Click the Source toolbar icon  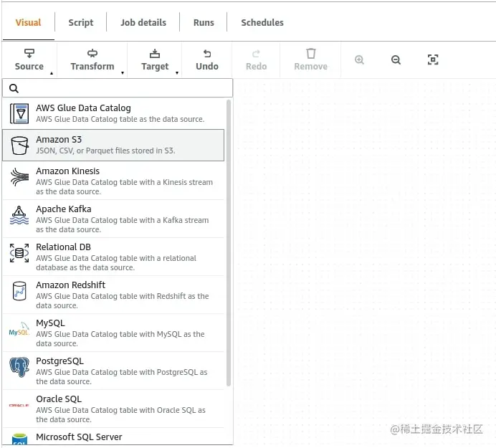click(29, 53)
